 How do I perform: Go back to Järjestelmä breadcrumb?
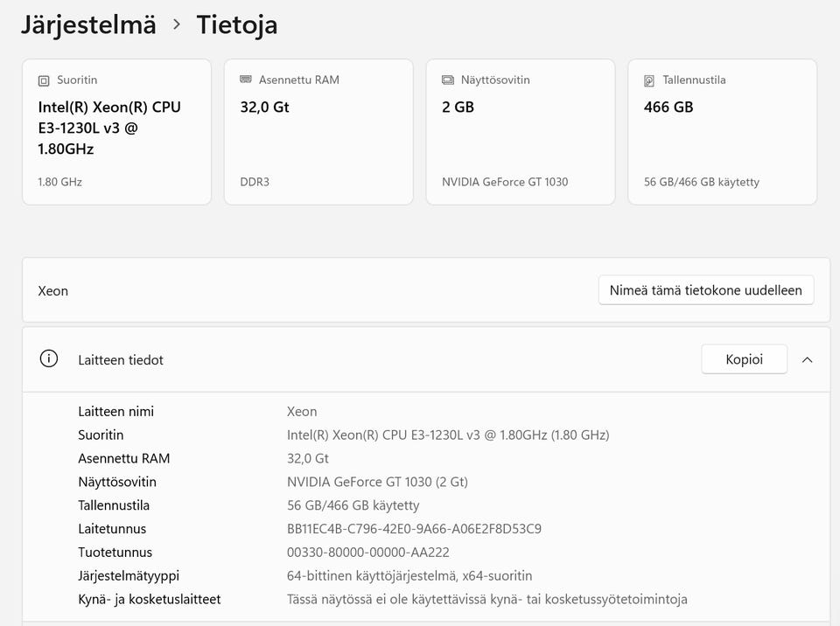88,25
